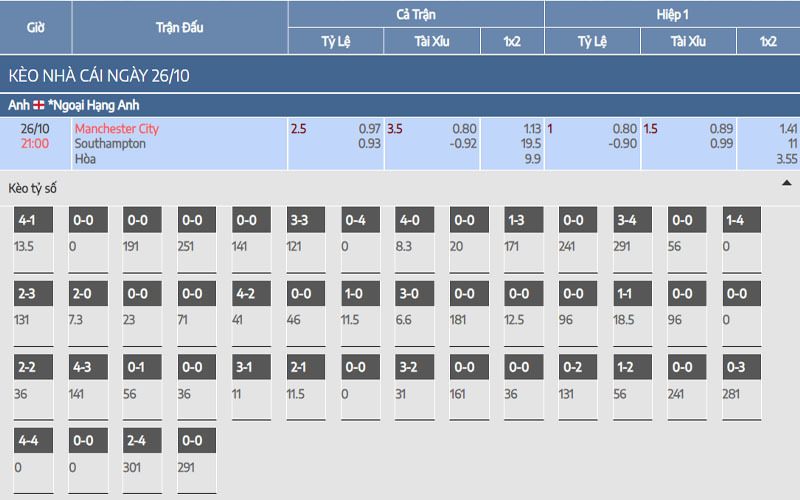
Task: Collapse the Kèo tỷ số section arrow
Action: click(x=786, y=184)
